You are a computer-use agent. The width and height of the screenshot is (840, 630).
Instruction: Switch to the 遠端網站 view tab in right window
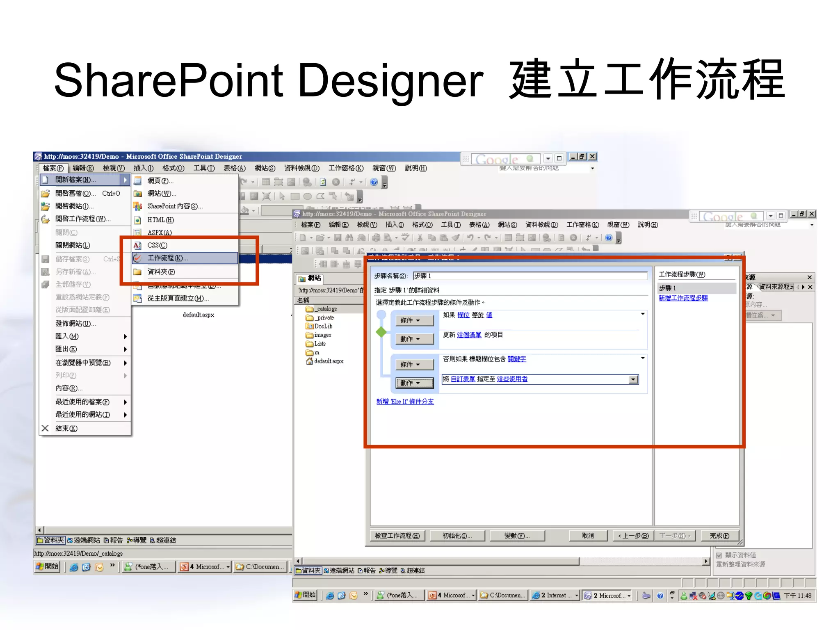coord(339,571)
